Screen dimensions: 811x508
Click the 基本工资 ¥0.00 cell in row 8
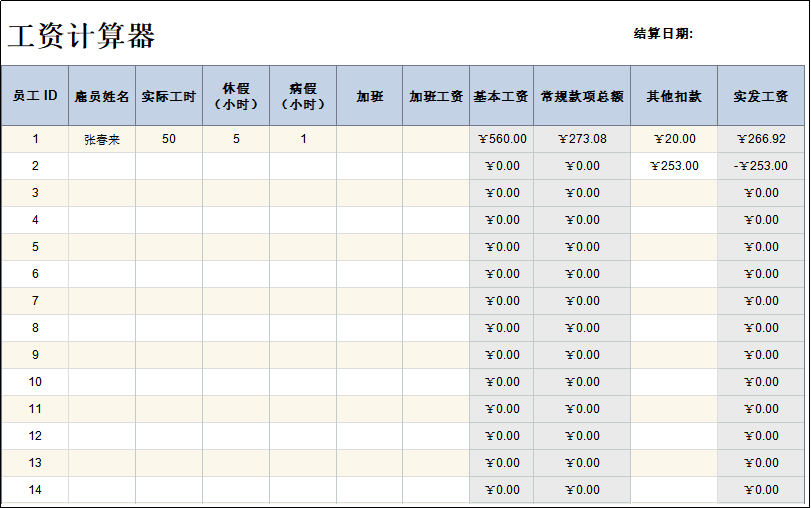(x=501, y=328)
